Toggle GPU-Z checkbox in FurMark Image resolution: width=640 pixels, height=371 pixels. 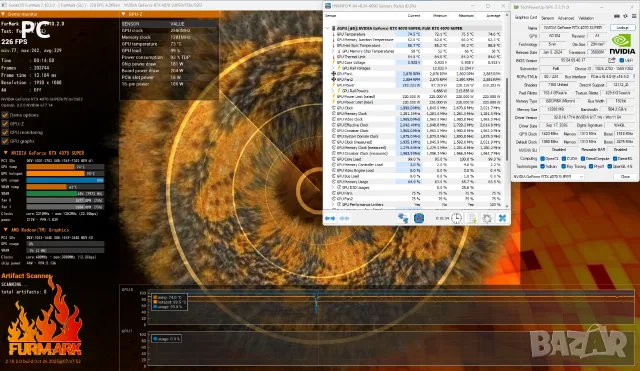coord(5,124)
